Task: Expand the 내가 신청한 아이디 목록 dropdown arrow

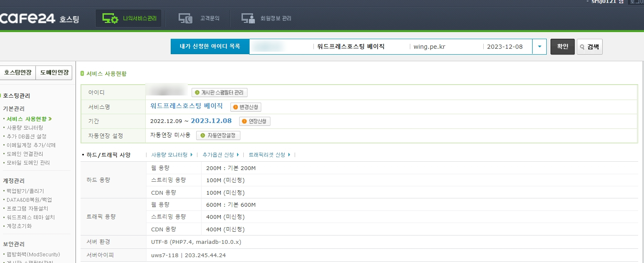Action: (539, 47)
